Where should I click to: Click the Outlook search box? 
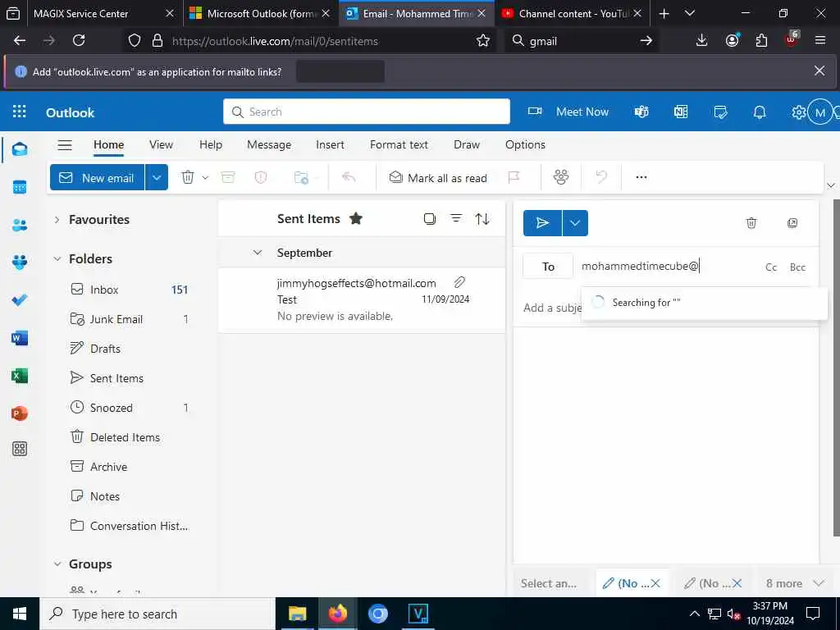pos(367,112)
